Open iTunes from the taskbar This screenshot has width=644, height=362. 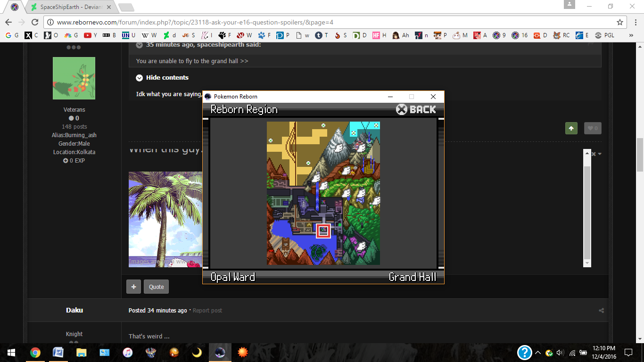coord(127,353)
